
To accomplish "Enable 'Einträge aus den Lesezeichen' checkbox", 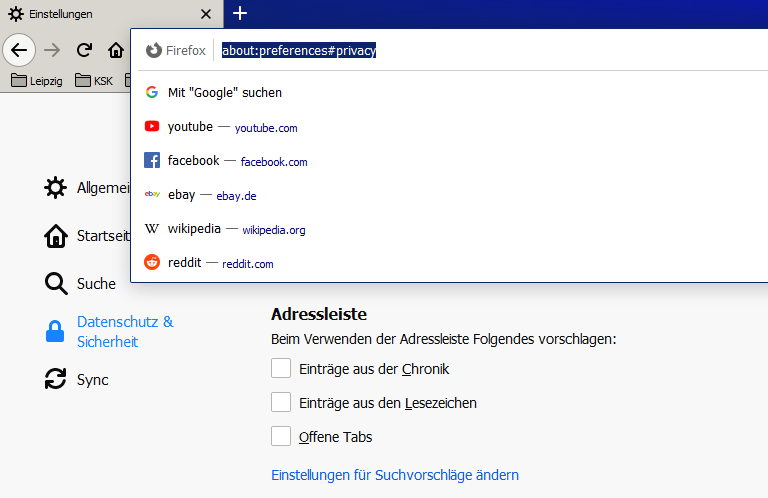I will pos(281,403).
